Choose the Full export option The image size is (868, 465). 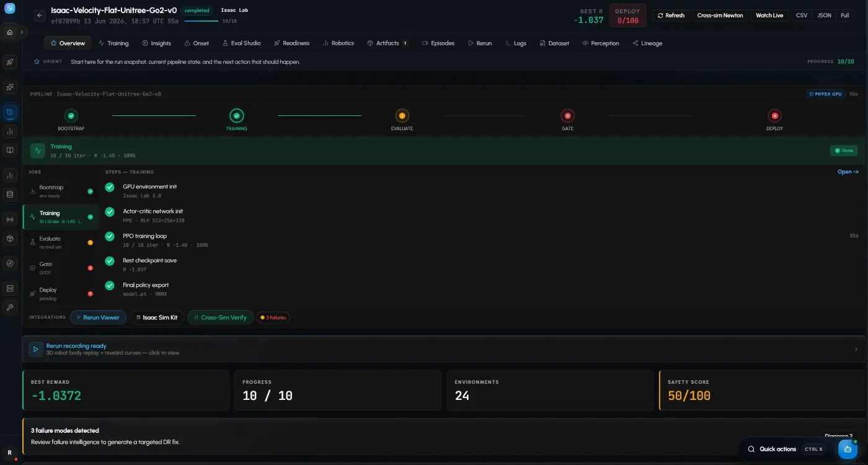coord(844,15)
